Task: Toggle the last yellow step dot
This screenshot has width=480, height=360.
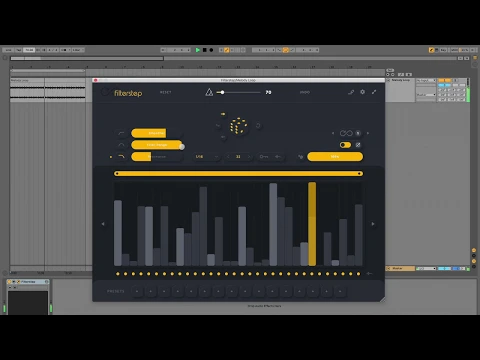Action: click(x=359, y=274)
